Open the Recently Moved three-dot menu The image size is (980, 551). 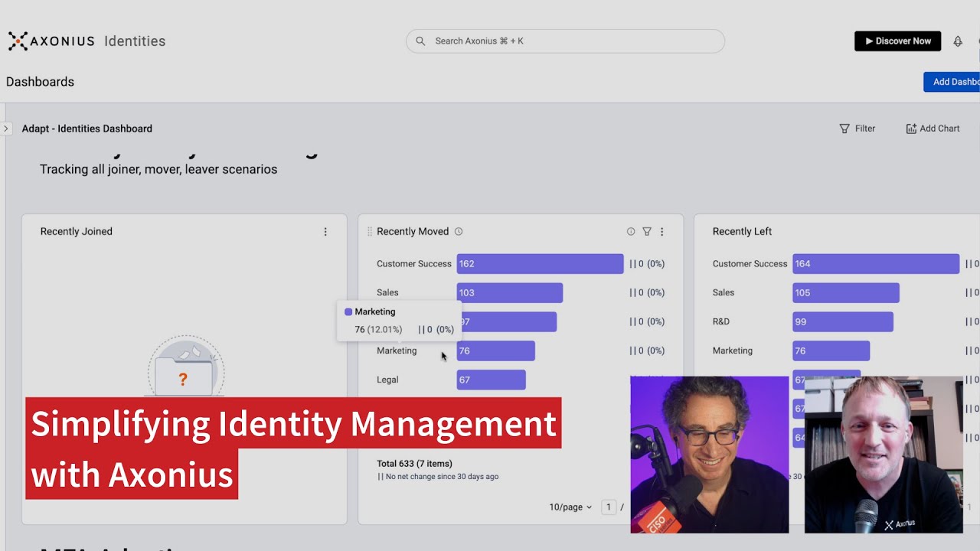(662, 232)
